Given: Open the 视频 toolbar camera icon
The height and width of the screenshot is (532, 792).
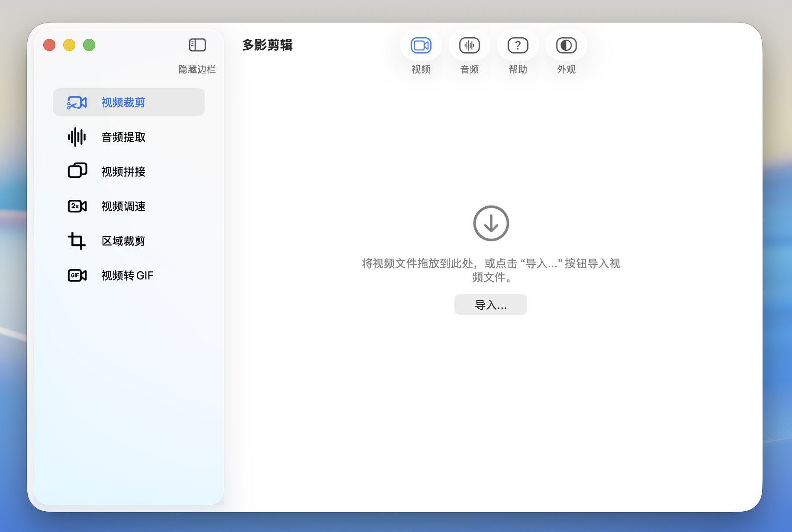Looking at the screenshot, I should click(421, 45).
